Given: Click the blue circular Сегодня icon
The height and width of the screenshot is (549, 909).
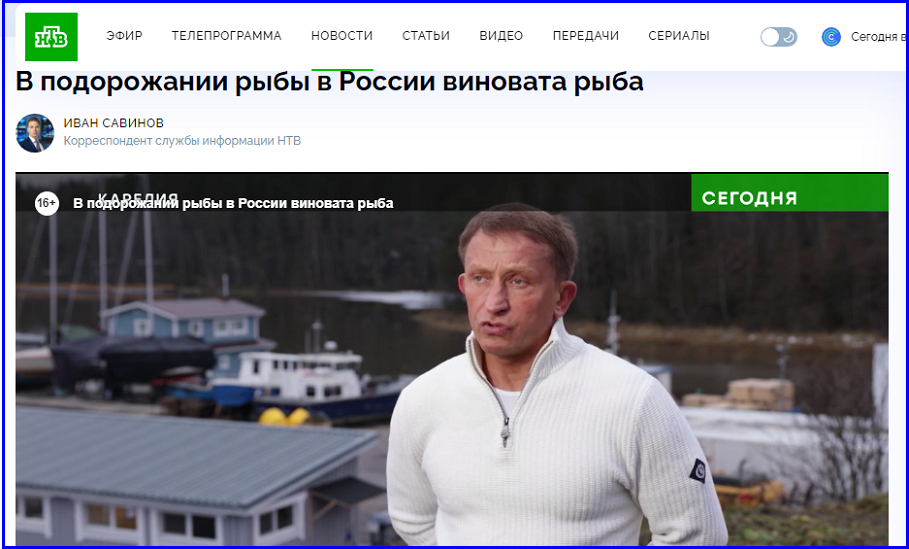Looking at the screenshot, I should (x=831, y=37).
